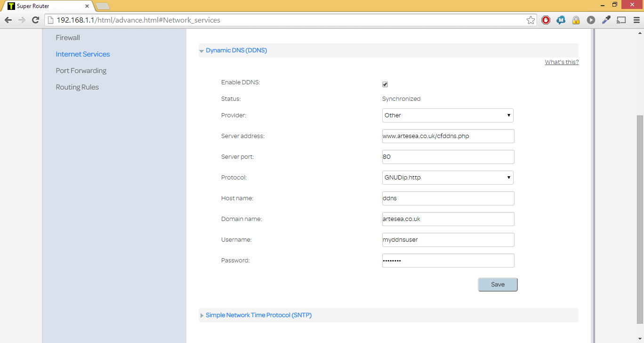Click the page vertical scrollbar thumb
The image size is (644, 343).
640,220
